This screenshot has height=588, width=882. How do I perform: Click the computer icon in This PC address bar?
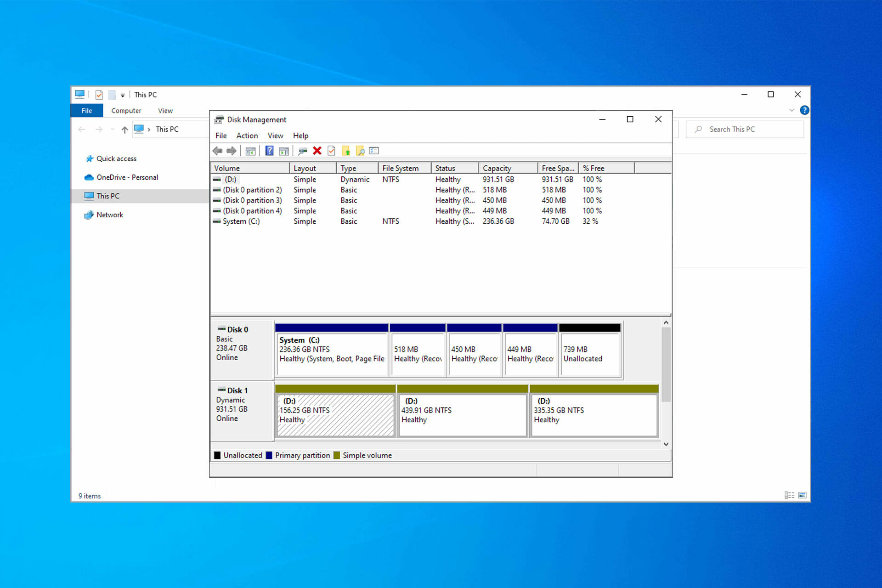point(139,129)
